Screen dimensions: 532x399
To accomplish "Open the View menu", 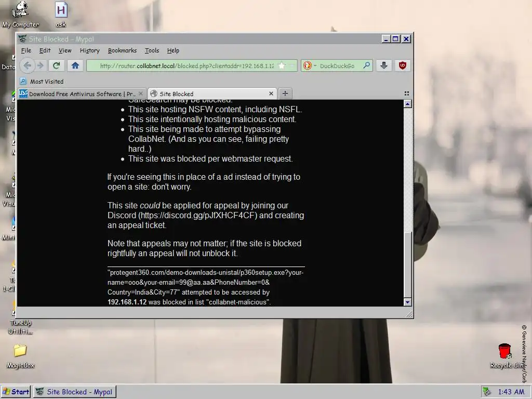I will [x=65, y=50].
